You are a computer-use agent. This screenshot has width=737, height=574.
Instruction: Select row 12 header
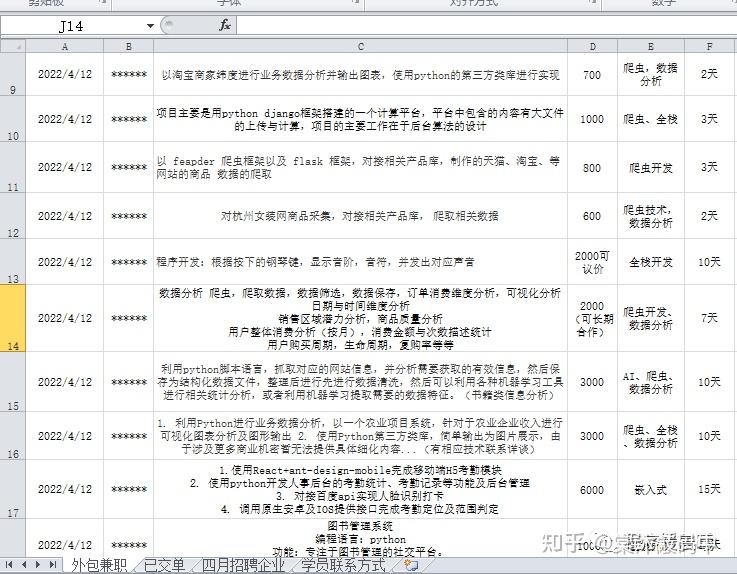coord(13,216)
